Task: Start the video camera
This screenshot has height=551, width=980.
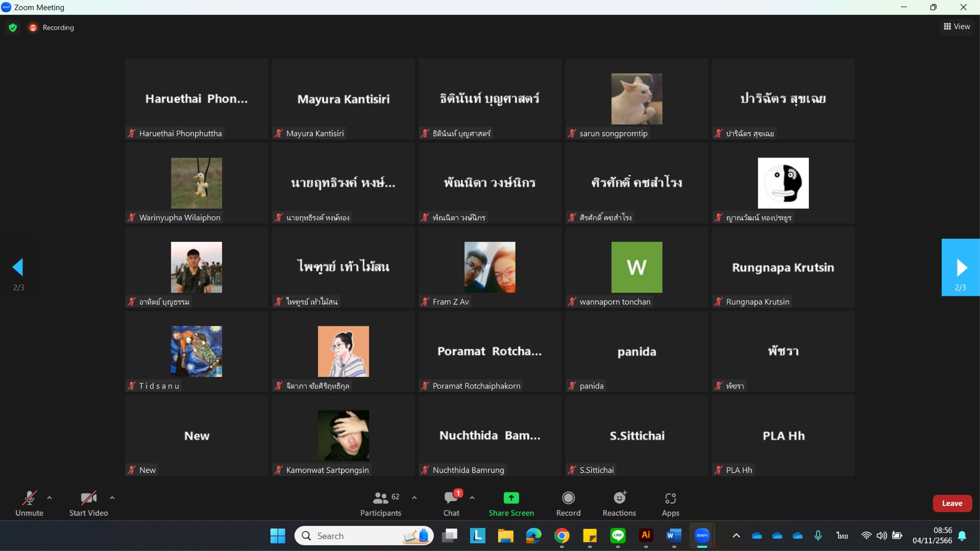Action: click(89, 504)
